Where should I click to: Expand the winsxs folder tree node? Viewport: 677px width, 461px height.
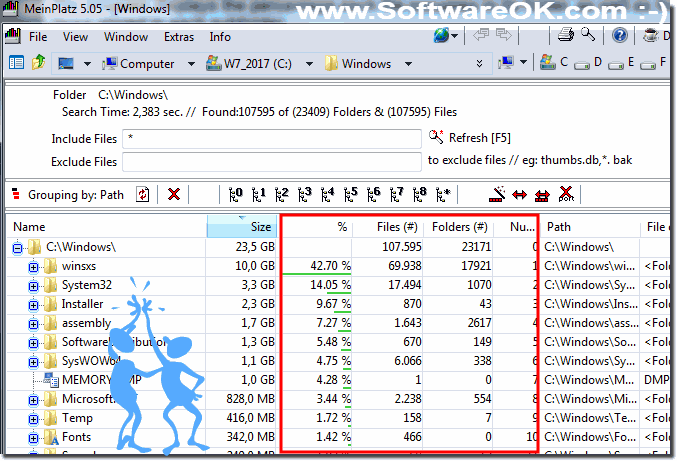coord(33,266)
